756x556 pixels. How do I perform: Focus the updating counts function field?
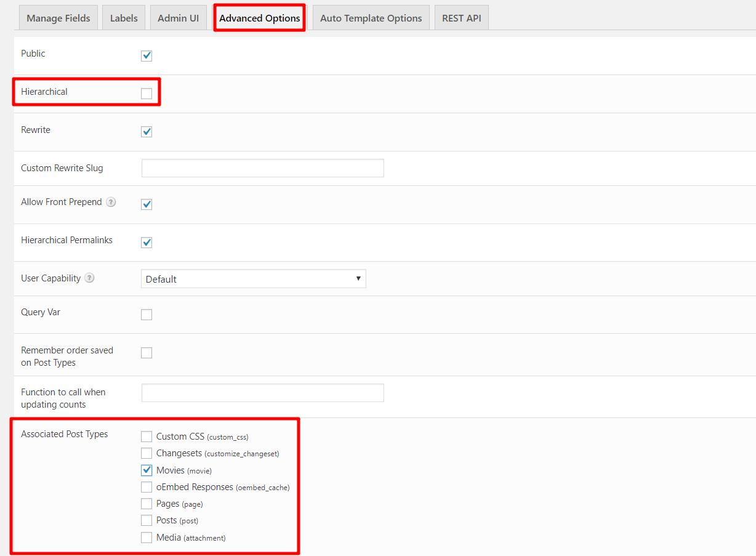[263, 393]
